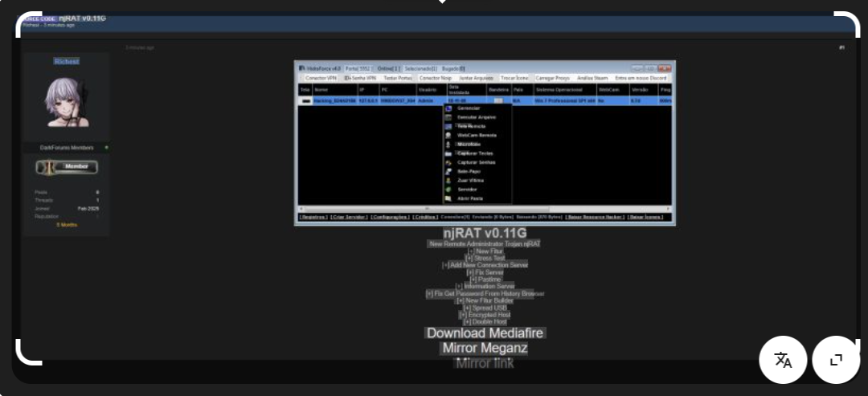The width and height of the screenshot is (868, 396).
Task: Open the Configurações link in bottom bar
Action: click(390, 216)
